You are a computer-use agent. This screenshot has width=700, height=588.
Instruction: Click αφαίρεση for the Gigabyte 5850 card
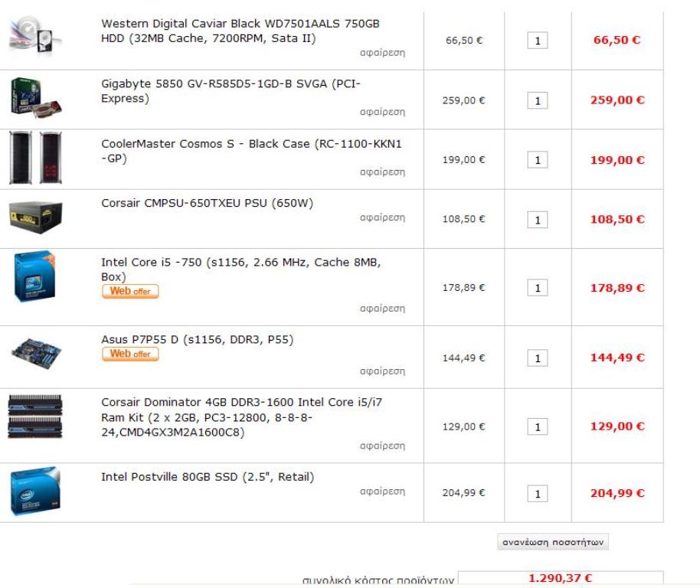coord(382,113)
